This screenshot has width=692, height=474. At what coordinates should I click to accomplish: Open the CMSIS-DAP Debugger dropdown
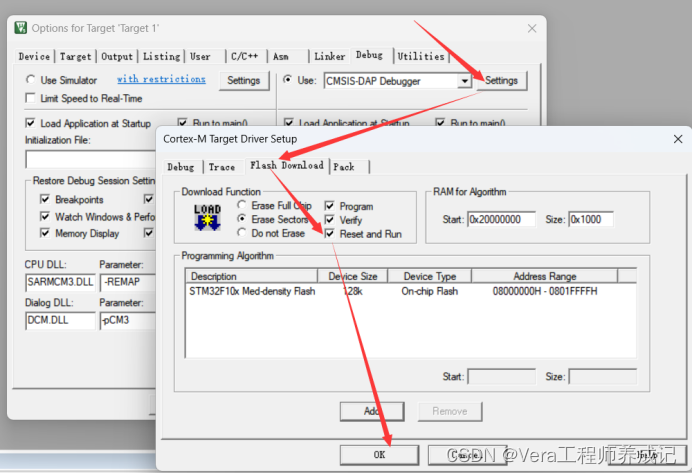coord(464,81)
